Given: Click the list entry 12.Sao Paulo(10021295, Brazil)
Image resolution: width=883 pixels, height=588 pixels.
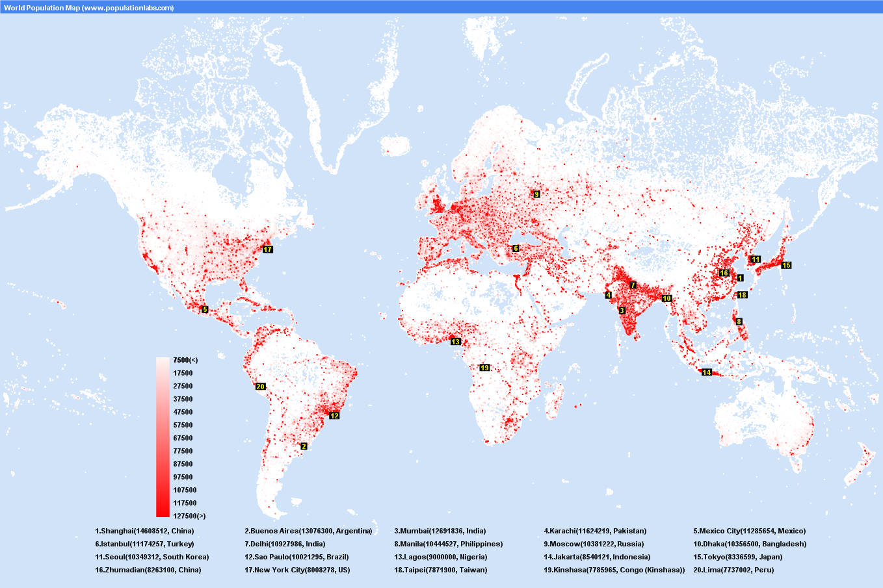Looking at the screenshot, I should [297, 557].
